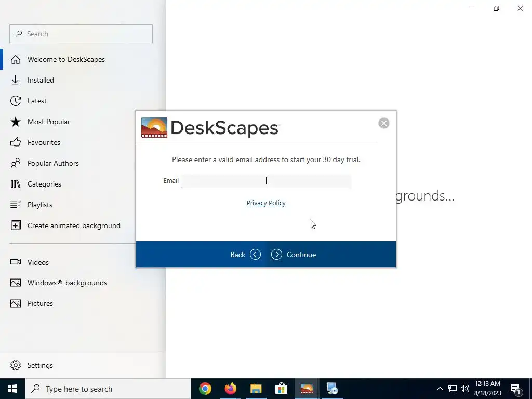The width and height of the screenshot is (532, 399).
Task: Click the Windows backgrounds picture icon
Action: (x=16, y=283)
